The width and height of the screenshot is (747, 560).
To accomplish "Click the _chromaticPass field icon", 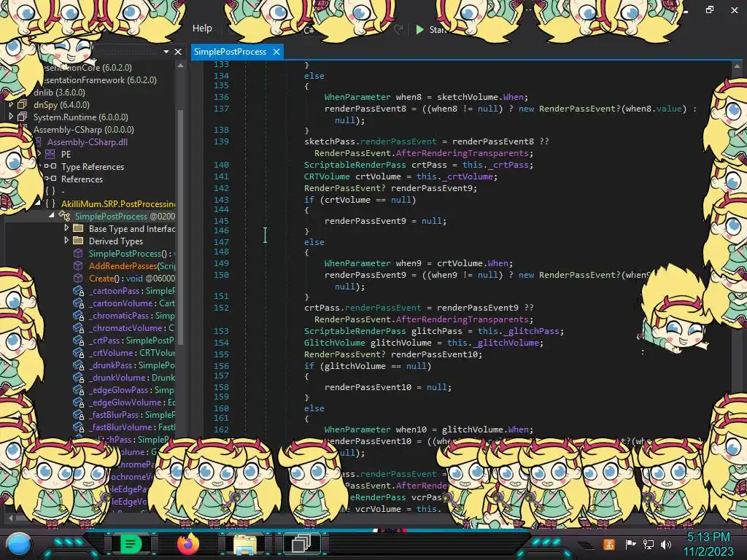I will pyautogui.click(x=79, y=315).
